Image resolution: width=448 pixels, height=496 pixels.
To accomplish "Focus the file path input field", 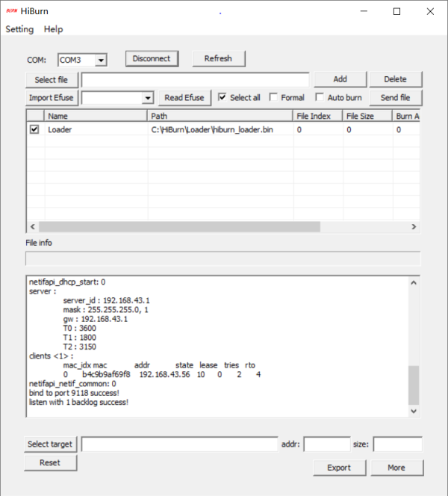I will (195, 80).
